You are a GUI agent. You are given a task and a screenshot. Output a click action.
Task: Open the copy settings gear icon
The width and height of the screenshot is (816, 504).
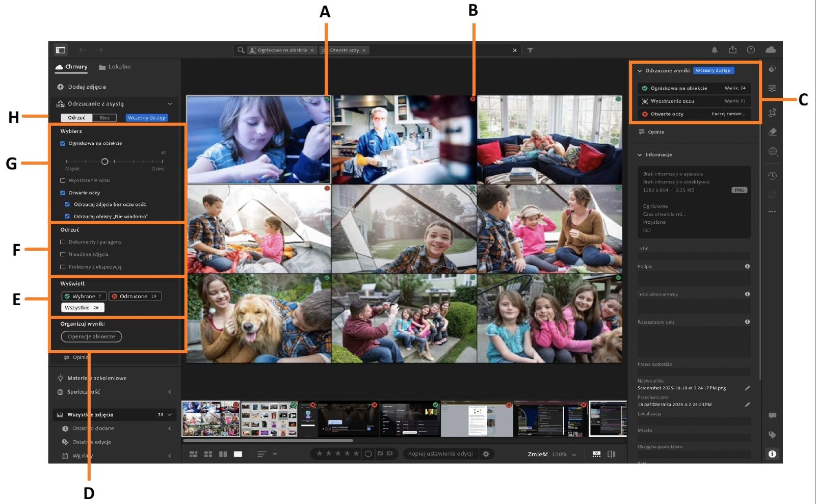[x=487, y=454]
